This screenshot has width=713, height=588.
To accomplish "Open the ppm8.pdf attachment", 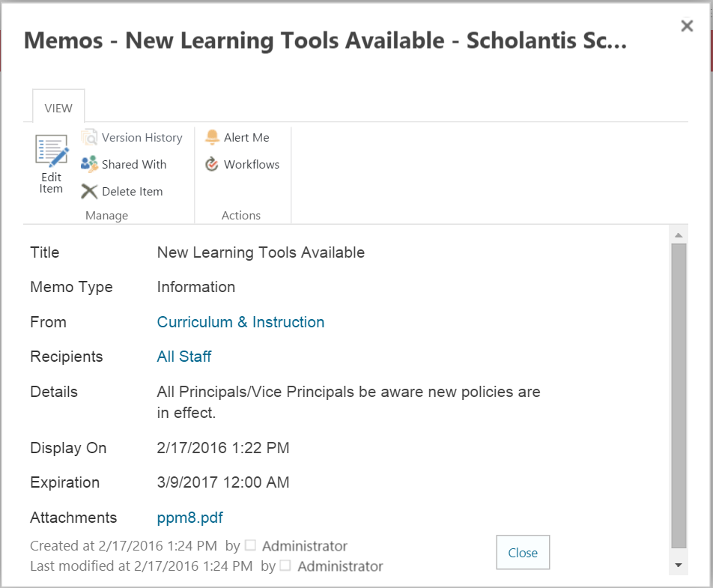I will pyautogui.click(x=189, y=518).
